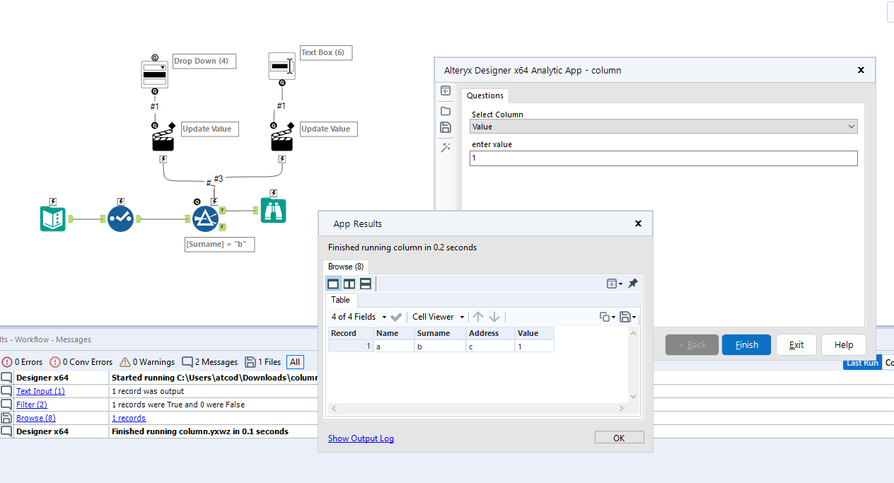
Task: Open the 4 of 4 Fields dropdown
Action: [359, 316]
